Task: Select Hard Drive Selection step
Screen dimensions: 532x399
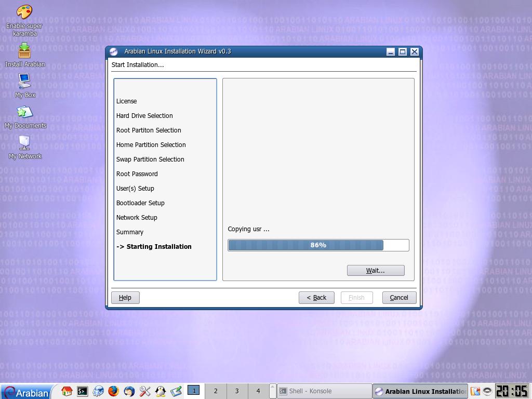Action: click(144, 116)
